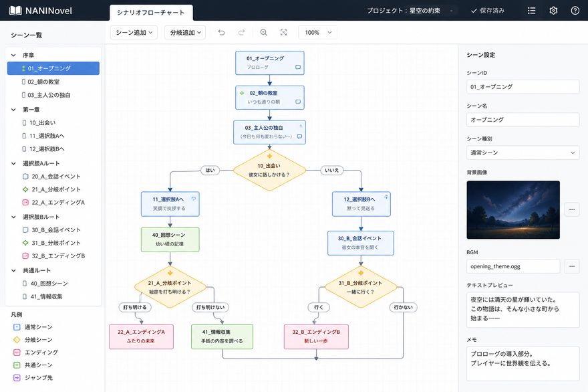The height and width of the screenshot is (392, 588).
Task: Collapse the 選択肢Bルート group
Action: pyautogui.click(x=13, y=217)
